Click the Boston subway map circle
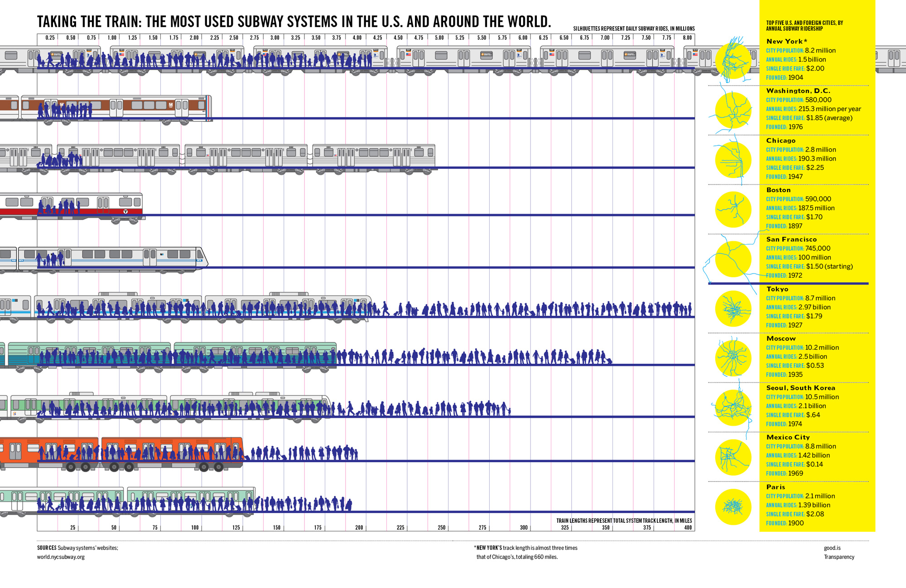 tap(733, 209)
